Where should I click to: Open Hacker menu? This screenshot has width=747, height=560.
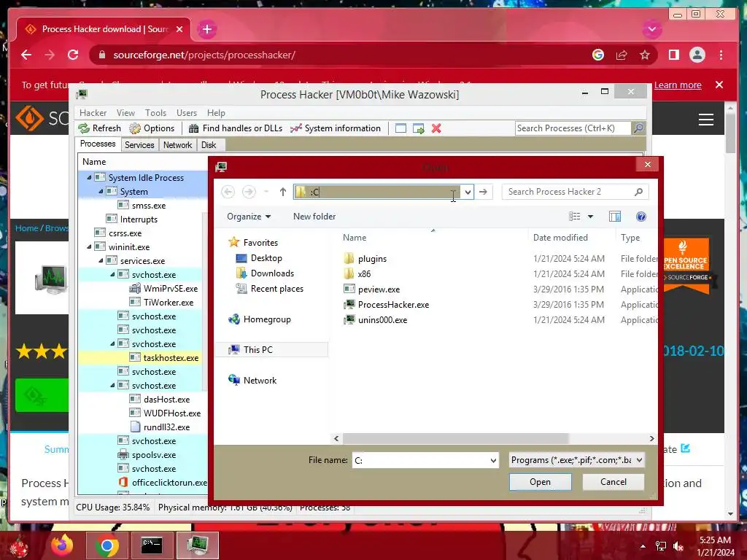[93, 113]
